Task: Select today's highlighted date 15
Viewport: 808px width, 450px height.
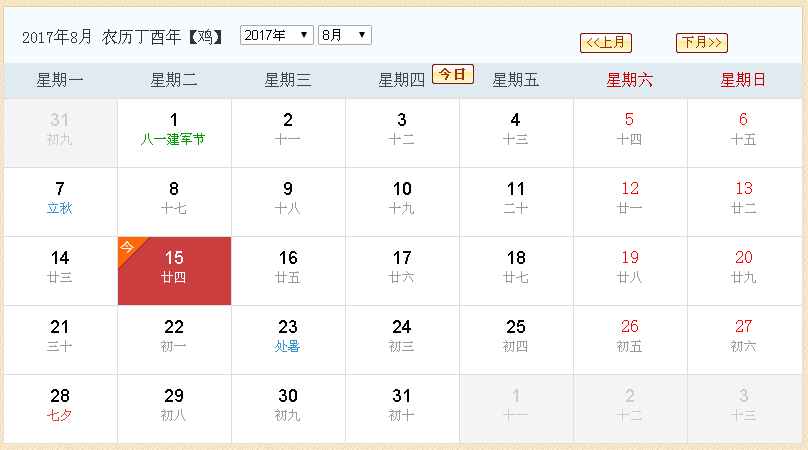Action: tap(174, 271)
